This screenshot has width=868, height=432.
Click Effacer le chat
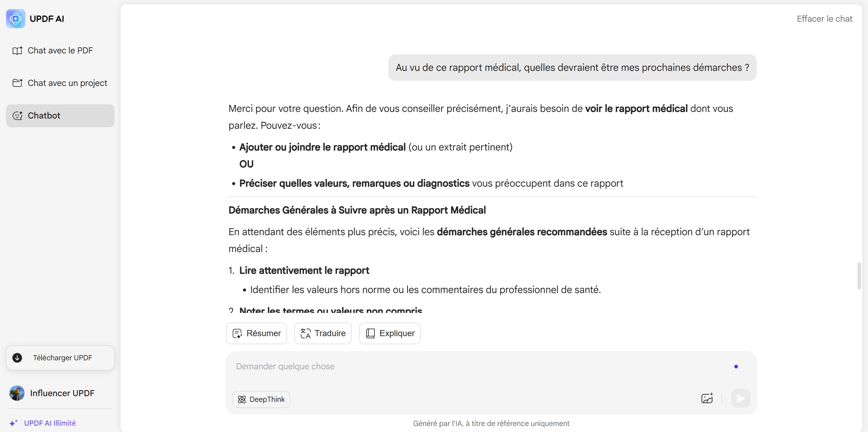[825, 19]
